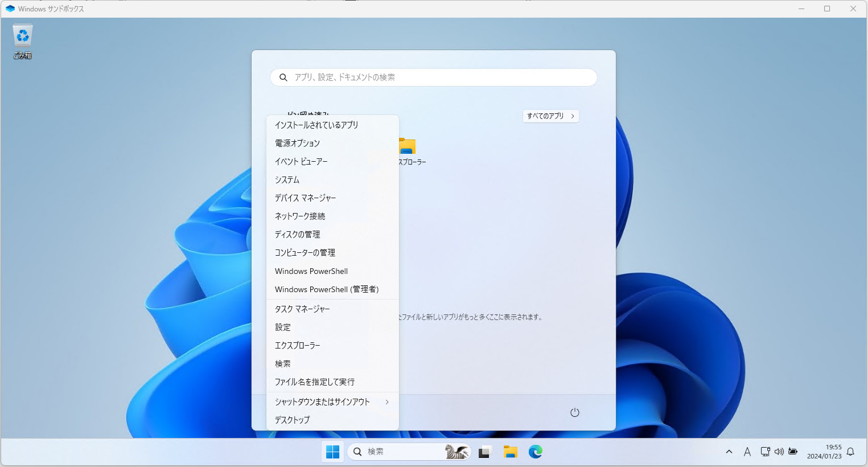Click the Windows サンドボックス title bar icon

(x=10, y=9)
